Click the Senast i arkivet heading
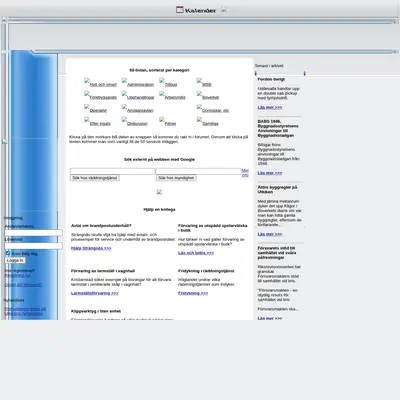Viewport: 400px width, 400px height. 269,66
